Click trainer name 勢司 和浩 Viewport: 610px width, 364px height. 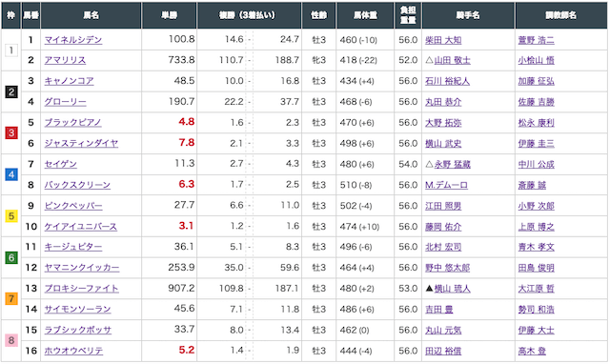(536, 310)
